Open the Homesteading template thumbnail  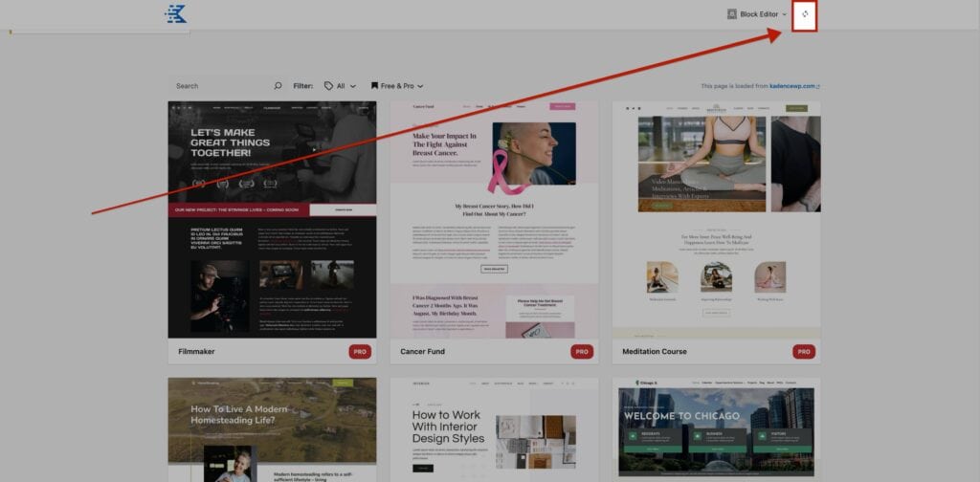[x=272, y=429]
